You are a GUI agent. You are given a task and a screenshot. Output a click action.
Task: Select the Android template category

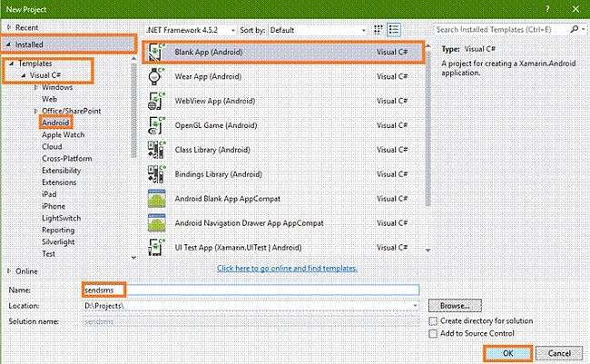55,123
